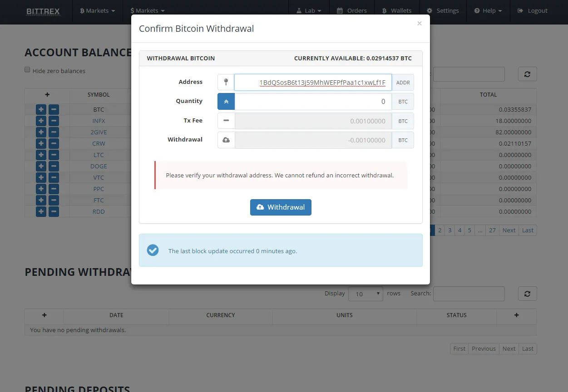Open the Bitcoin Markets dropdown in navbar
Image resolution: width=568 pixels, height=392 pixels.
[97, 10]
